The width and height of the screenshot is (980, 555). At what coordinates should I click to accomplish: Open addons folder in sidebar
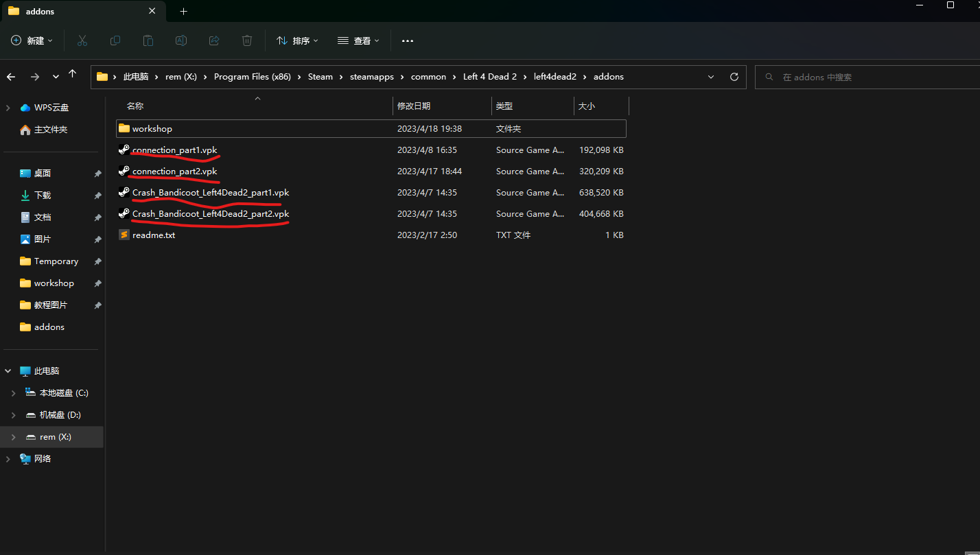49,327
